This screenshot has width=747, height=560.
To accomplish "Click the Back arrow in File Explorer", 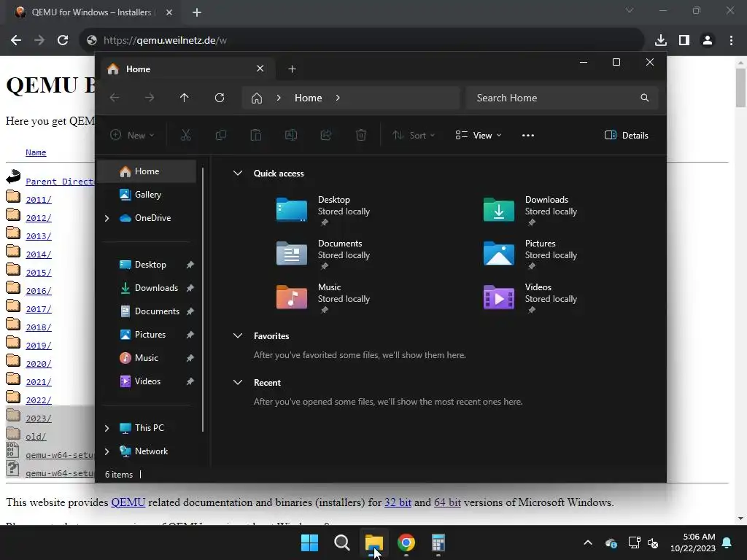I will click(115, 98).
